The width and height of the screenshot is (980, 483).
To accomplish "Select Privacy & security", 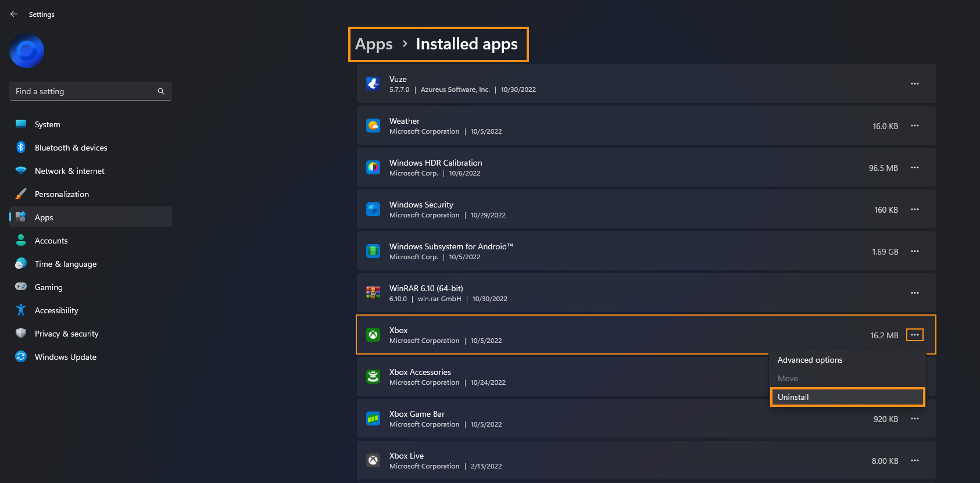I will click(x=90, y=334).
